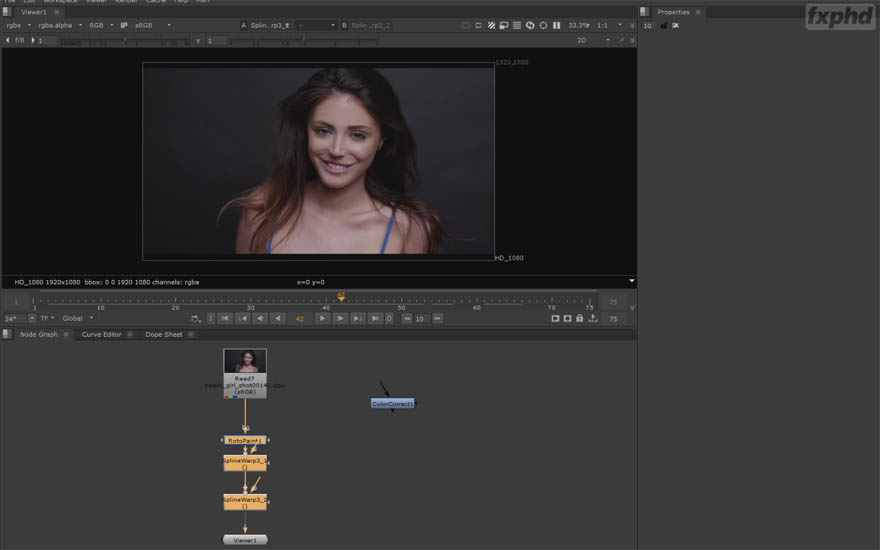Toggle the IP input process button

point(124,25)
